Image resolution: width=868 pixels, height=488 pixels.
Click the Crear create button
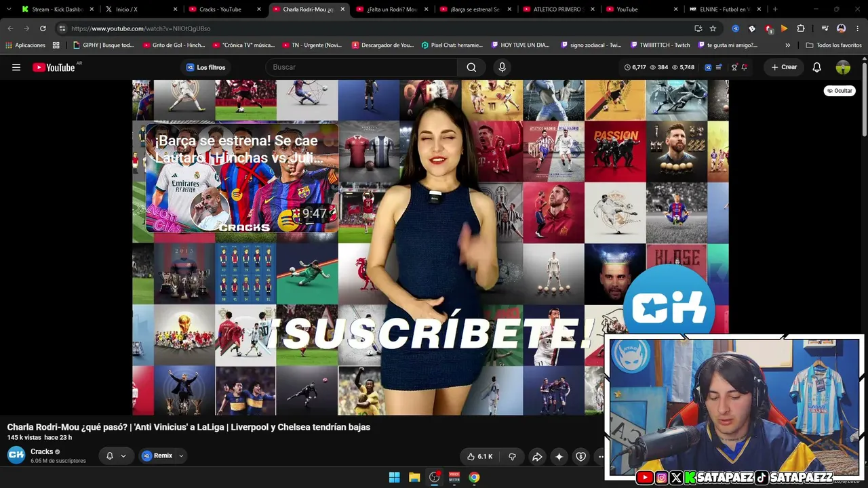pyautogui.click(x=784, y=67)
